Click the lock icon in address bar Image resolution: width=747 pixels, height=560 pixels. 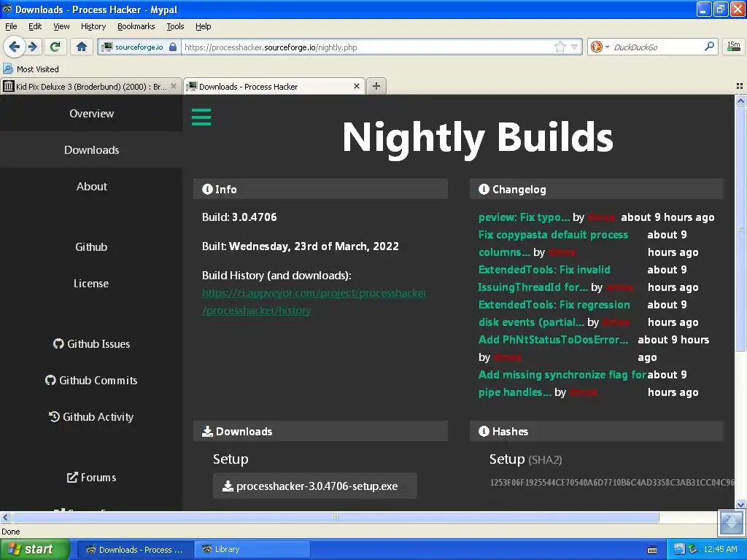point(173,47)
